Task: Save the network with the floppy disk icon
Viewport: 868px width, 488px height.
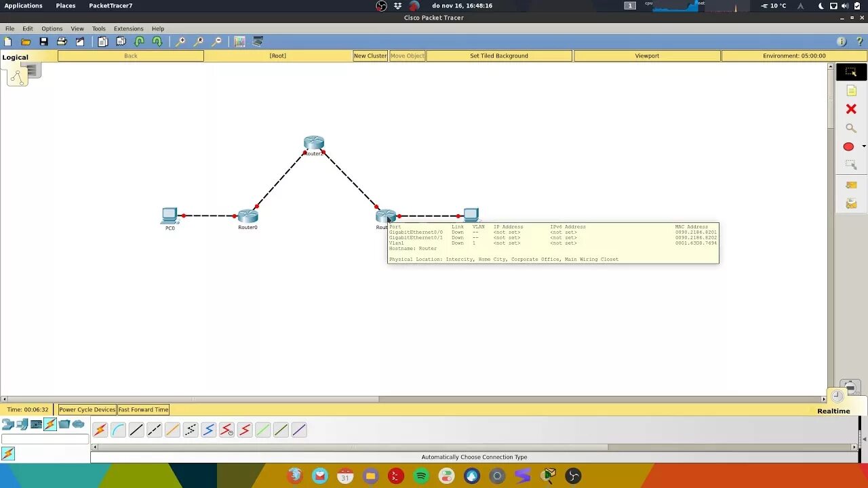Action: tap(43, 41)
